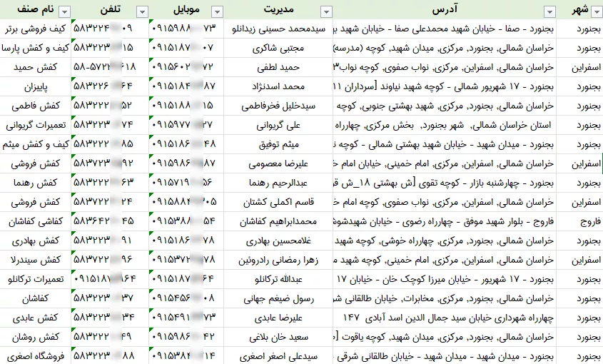Select cell علیرضا عابدی
Image resolution: width=603 pixels, height=364 pixels.
pyautogui.click(x=278, y=318)
